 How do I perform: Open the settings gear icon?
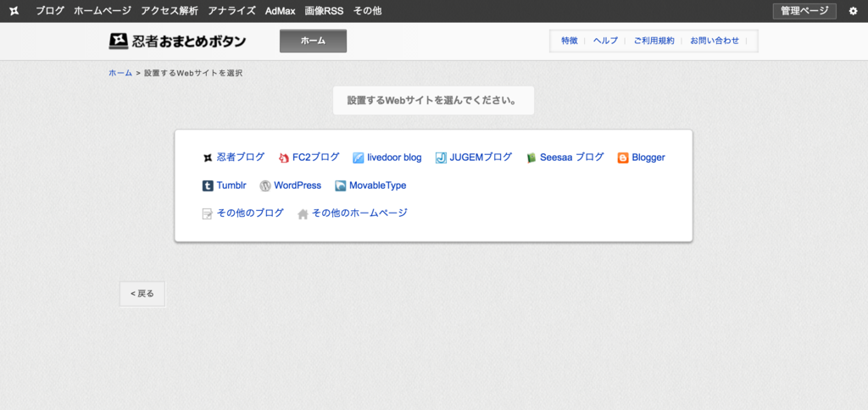click(x=853, y=11)
